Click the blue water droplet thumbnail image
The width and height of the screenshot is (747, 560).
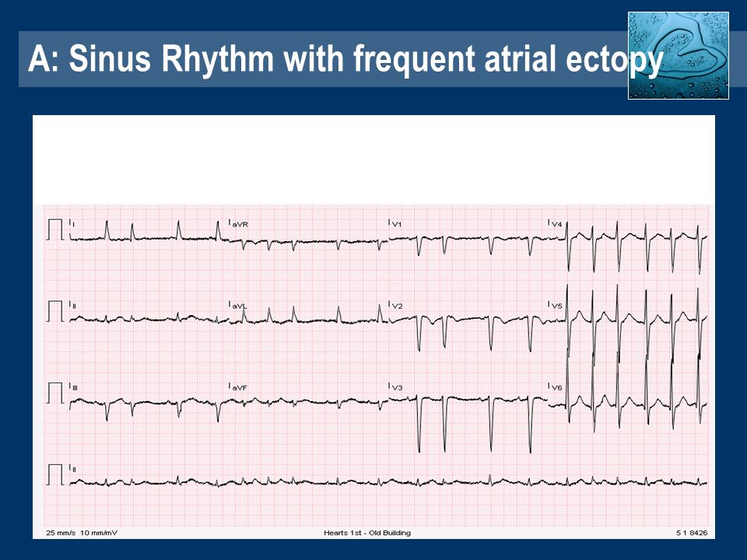tap(679, 55)
